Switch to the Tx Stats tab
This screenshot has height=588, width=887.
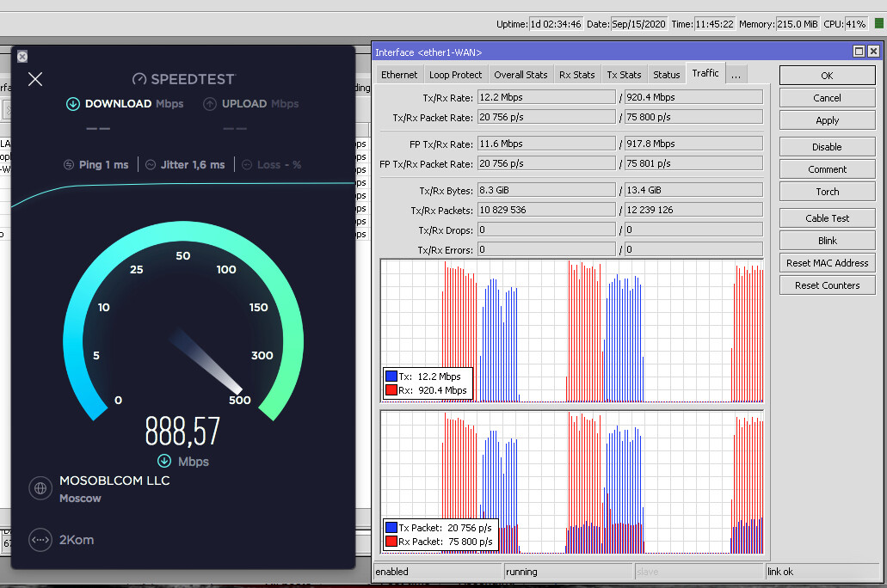tap(624, 75)
